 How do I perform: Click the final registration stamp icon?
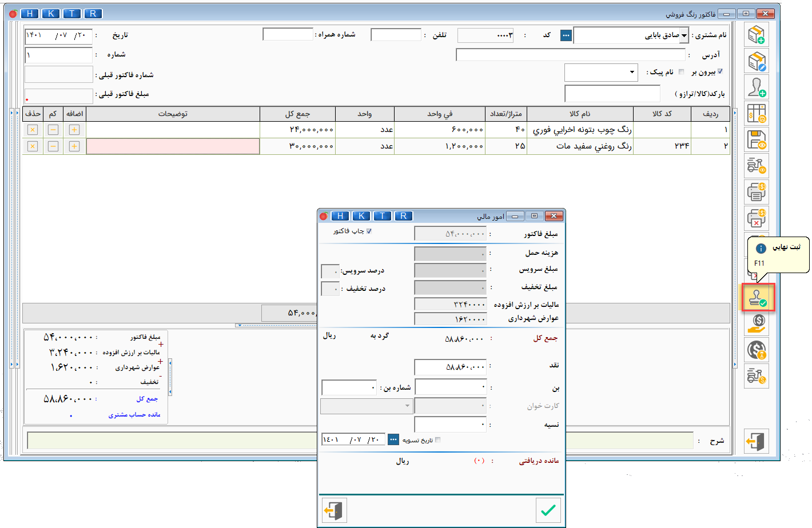[758, 298]
